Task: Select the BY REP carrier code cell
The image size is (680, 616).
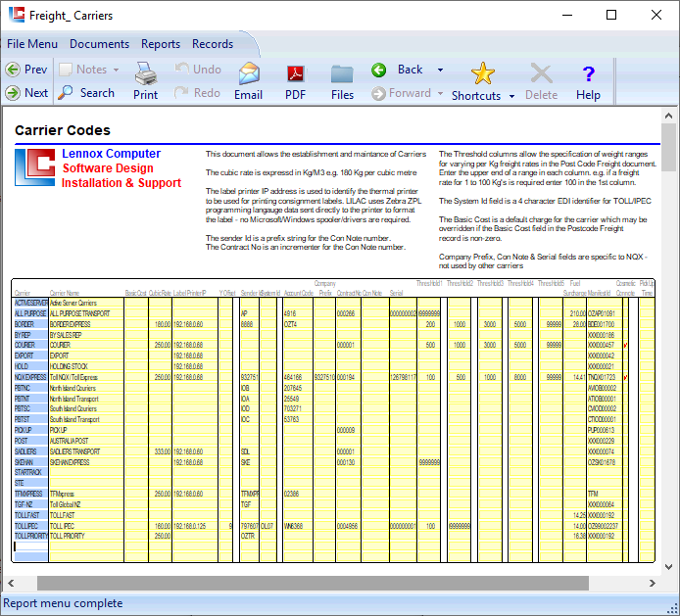Action: 30,335
